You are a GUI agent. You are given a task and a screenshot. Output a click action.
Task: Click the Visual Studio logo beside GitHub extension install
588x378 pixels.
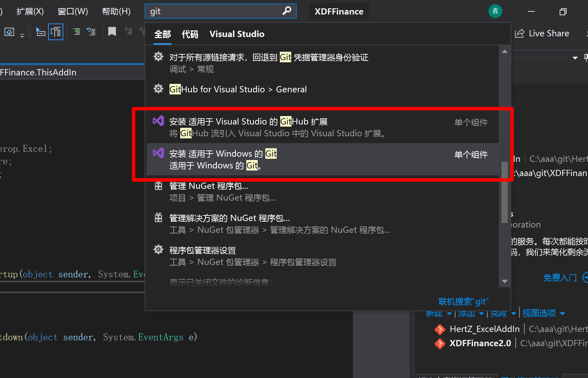pos(158,121)
